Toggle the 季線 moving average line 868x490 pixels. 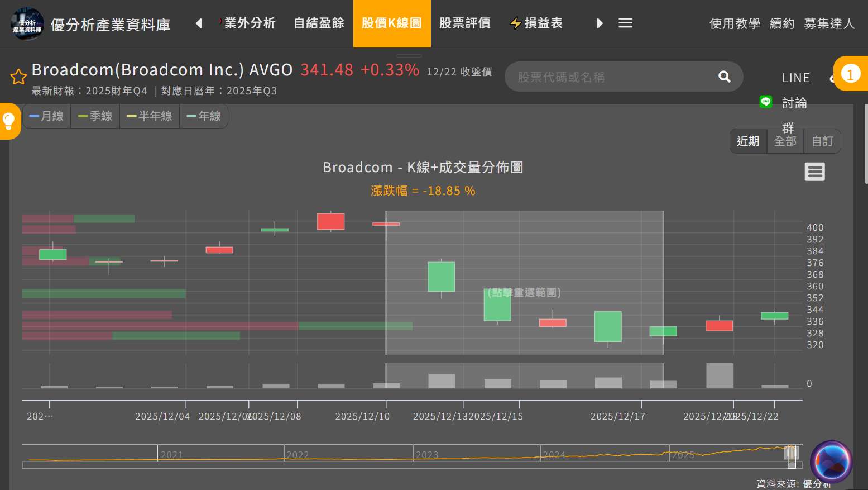click(95, 116)
